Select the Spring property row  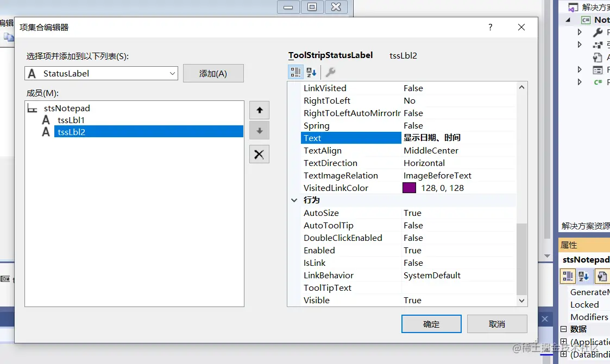(x=408, y=125)
